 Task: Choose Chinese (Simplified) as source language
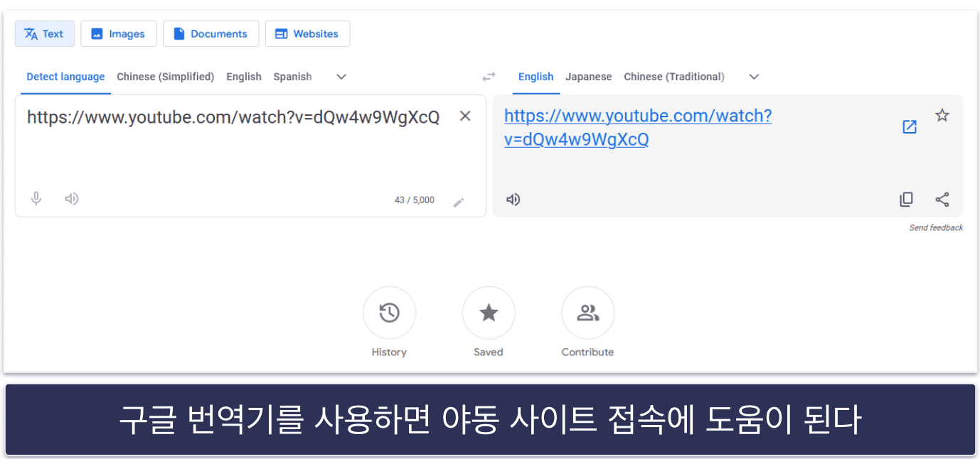(166, 77)
